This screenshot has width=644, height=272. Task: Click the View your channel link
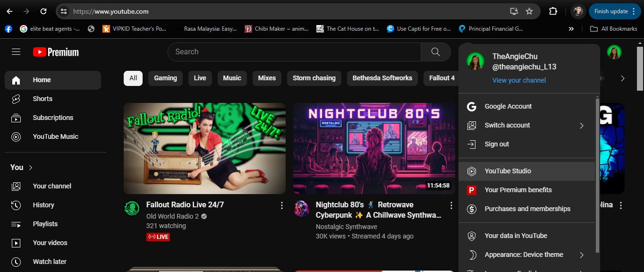coord(519,81)
